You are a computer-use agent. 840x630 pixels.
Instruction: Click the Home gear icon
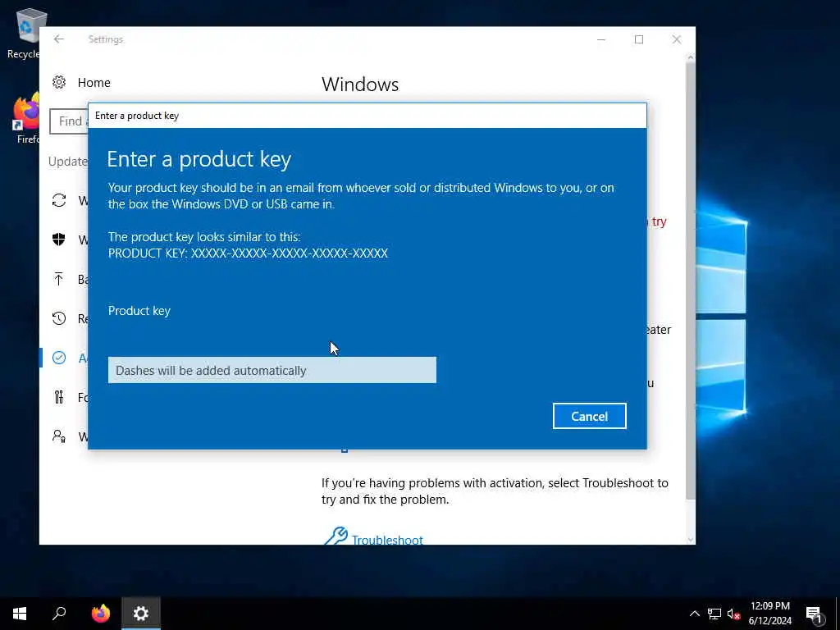59,83
